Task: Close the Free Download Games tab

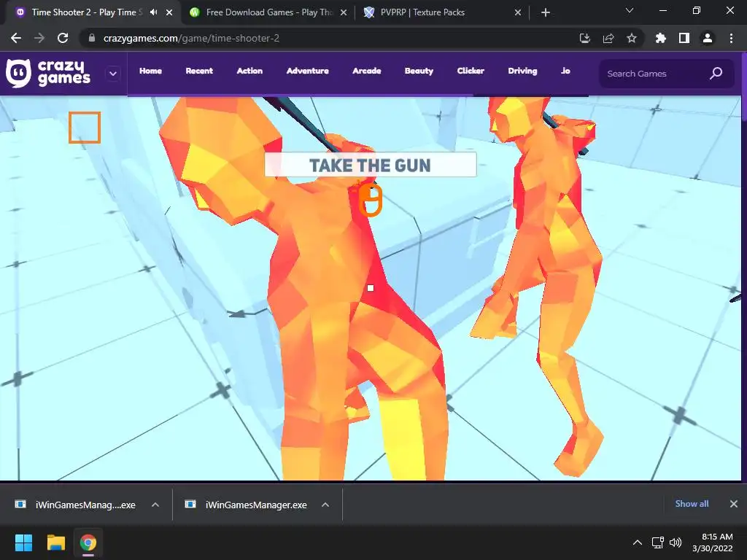Action: 344,13
